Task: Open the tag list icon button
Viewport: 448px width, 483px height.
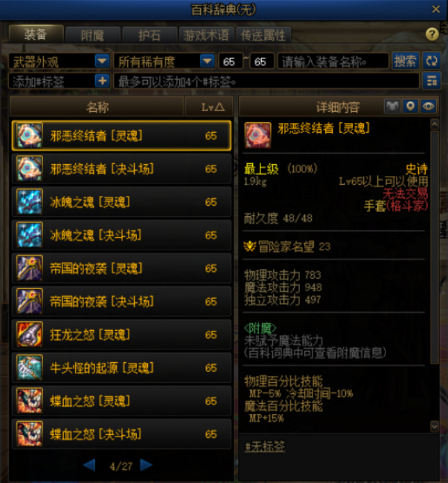Action: pyautogui.click(x=431, y=81)
